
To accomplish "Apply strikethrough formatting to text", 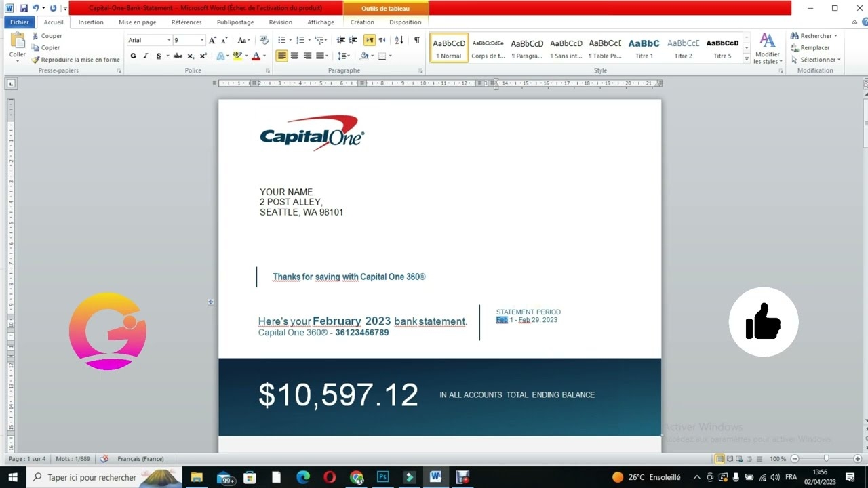I will point(178,56).
